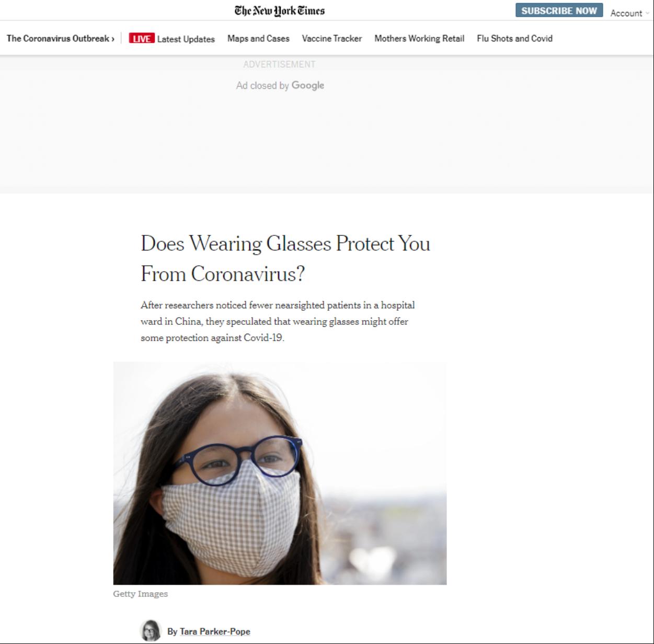Click the masked woman article photo
654x644 pixels.
[x=280, y=473]
